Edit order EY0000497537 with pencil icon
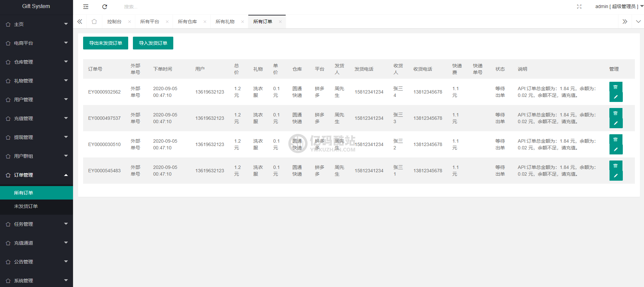Screen dimensions: 644x287 point(616,123)
